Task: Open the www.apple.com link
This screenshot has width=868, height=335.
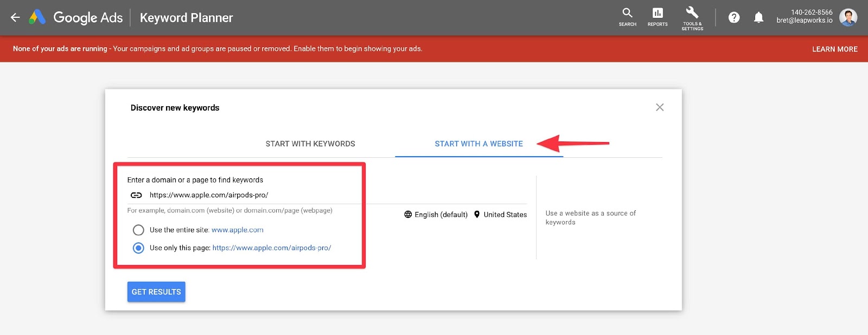Action: (238, 230)
